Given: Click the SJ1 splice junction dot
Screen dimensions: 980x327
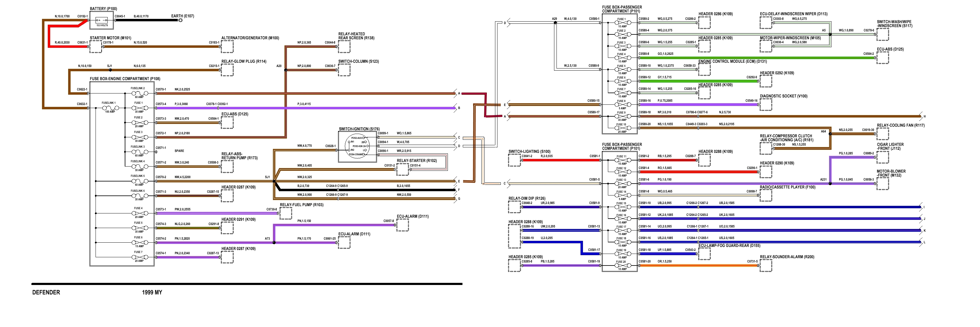Looking at the screenshot, I should [110, 70].
